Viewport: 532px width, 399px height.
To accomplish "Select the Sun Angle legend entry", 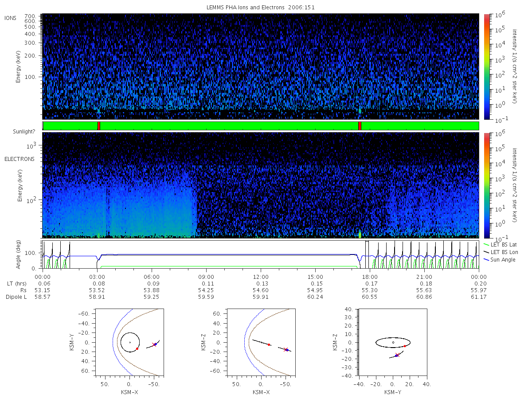I will tap(500, 259).
